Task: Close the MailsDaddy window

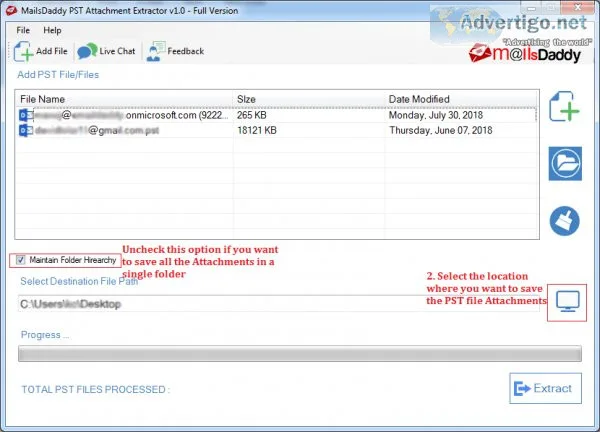Action: coord(579,7)
